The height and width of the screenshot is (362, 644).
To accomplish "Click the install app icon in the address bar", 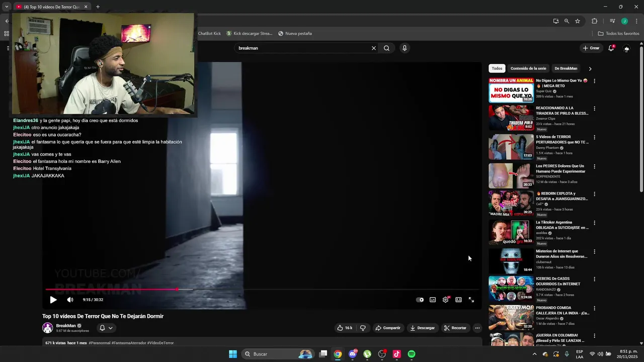I will pos(556,21).
